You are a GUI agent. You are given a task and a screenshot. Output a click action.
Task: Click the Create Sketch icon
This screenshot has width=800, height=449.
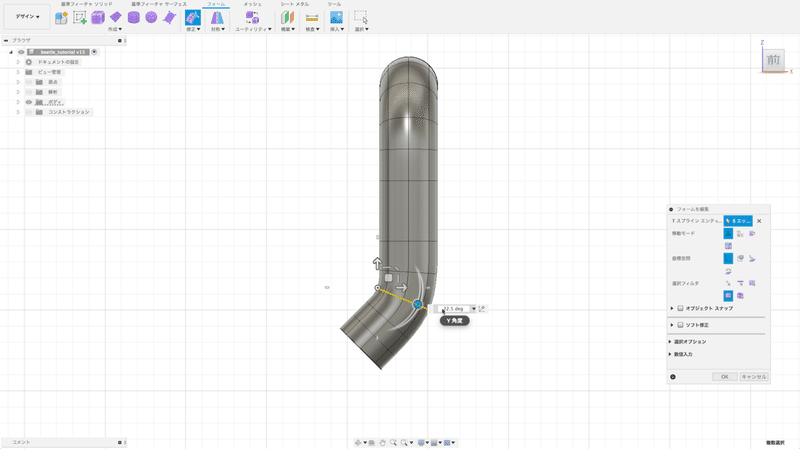[80, 18]
